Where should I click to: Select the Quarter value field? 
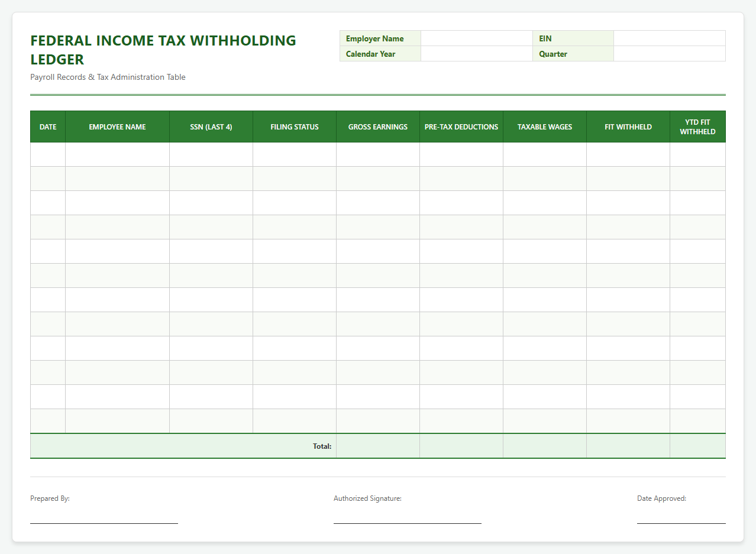coord(670,54)
